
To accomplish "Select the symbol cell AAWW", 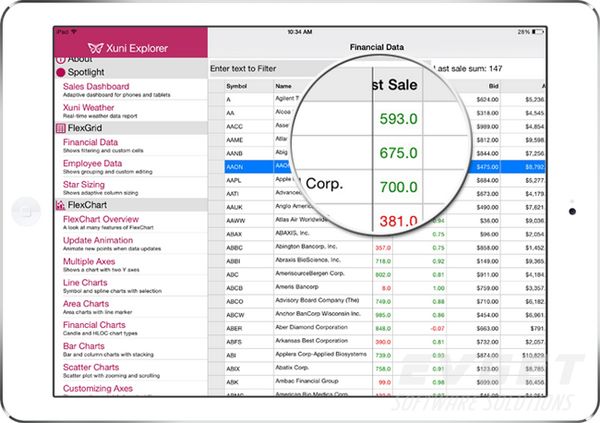I will (x=249, y=221).
